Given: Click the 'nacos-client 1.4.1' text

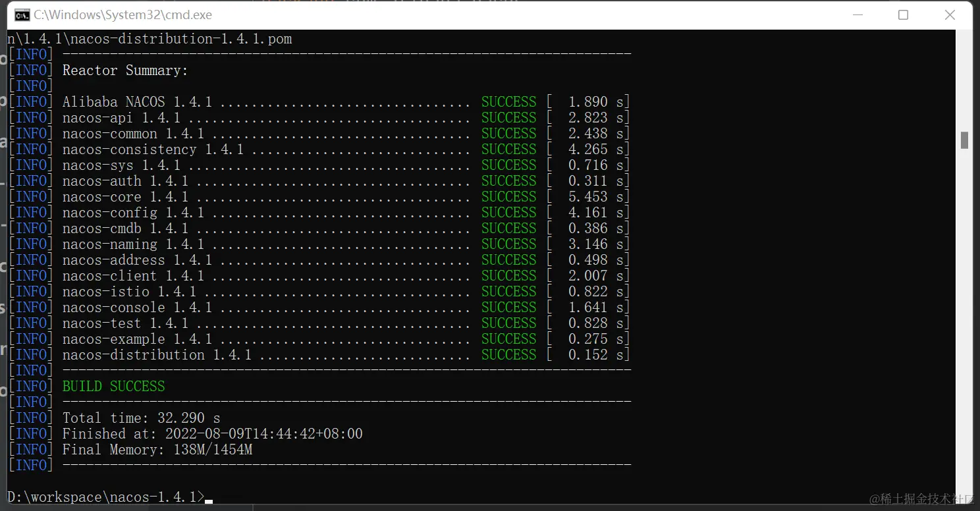Looking at the screenshot, I should (x=133, y=276).
